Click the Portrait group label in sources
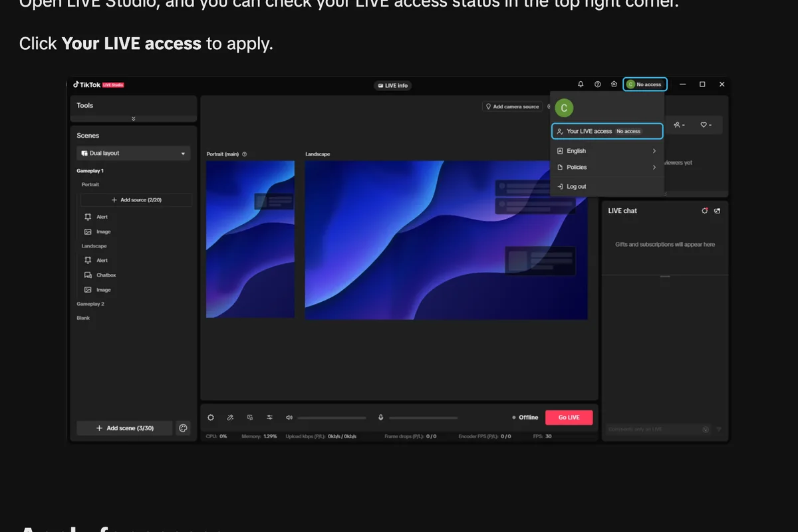This screenshot has height=532, width=798. pyautogui.click(x=90, y=185)
